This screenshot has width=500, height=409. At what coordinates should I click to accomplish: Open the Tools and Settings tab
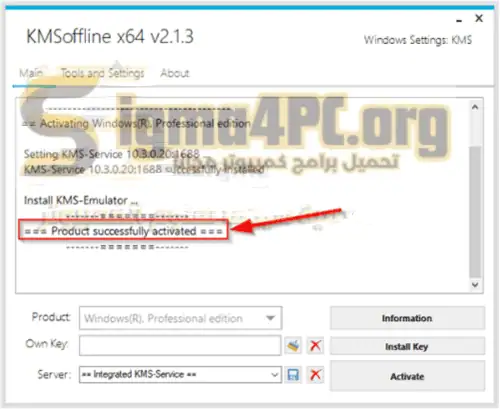[x=102, y=73]
